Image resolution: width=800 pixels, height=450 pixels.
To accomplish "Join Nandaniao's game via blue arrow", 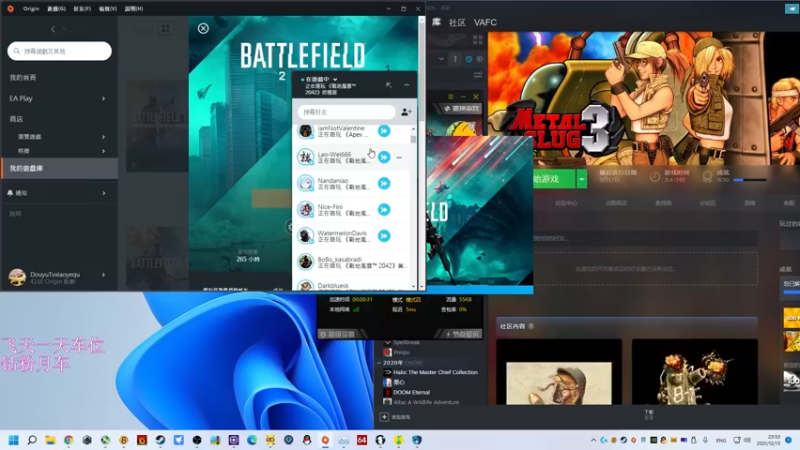I will (384, 183).
